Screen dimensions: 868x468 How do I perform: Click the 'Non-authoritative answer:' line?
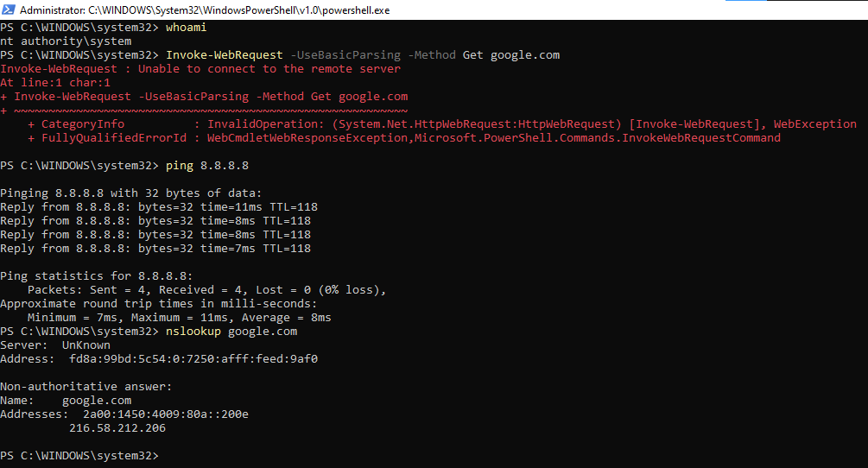[x=86, y=387]
